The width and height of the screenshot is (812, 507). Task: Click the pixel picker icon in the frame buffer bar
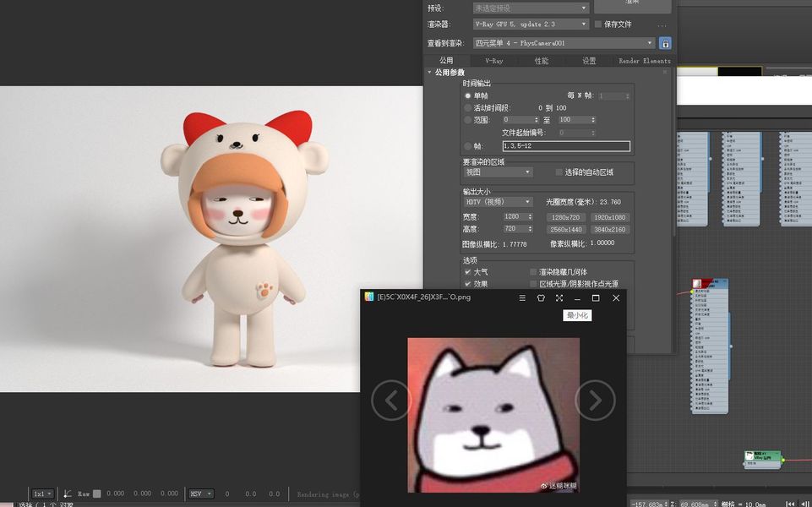point(68,493)
